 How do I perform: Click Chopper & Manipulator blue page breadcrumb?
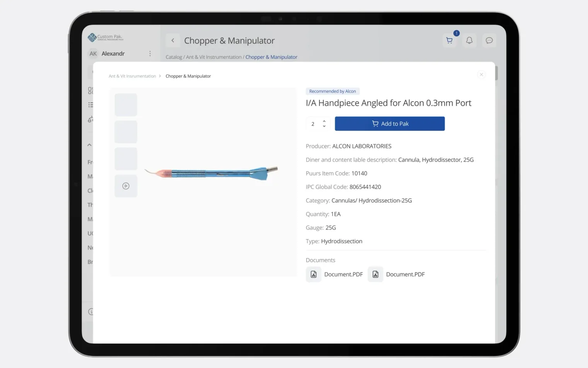271,57
